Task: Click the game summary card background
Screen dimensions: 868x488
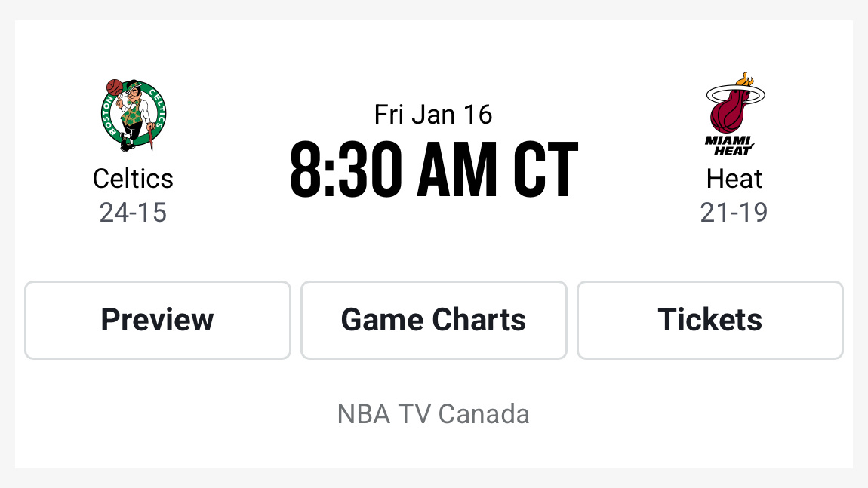Action: tap(434, 249)
